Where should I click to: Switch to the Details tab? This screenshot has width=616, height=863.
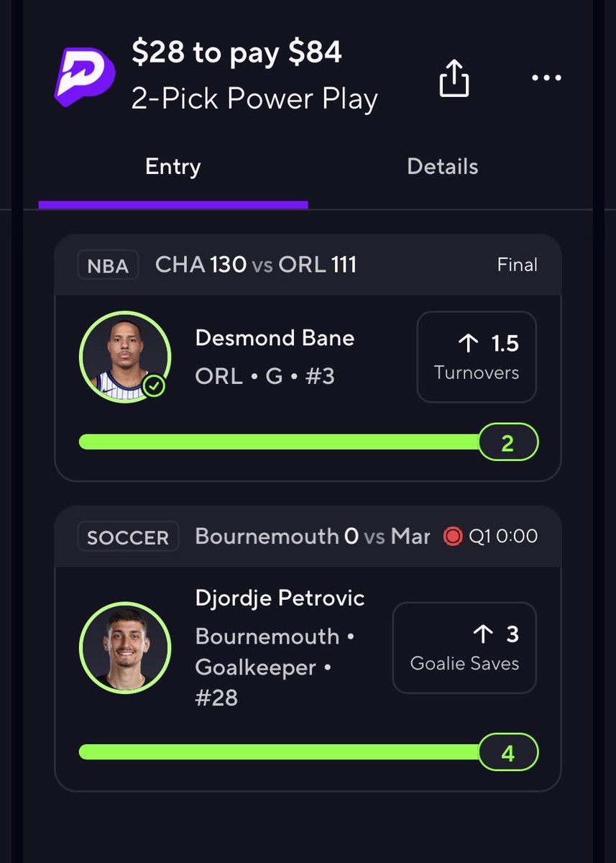[x=442, y=167]
